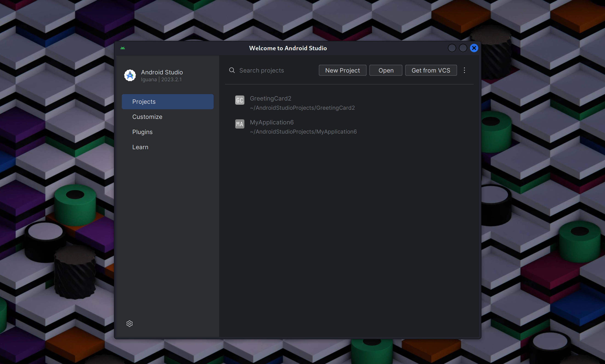Maximize the Welcome window
This screenshot has height=364, width=605.
coord(463,48)
